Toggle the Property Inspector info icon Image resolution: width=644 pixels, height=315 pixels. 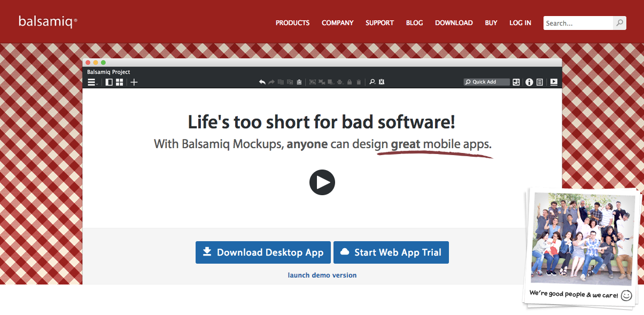(529, 82)
